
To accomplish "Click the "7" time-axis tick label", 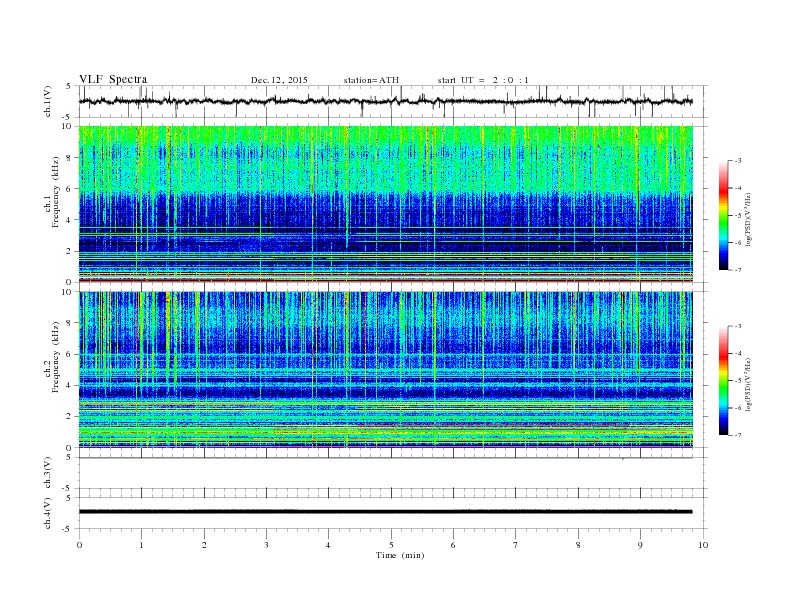I will click(516, 545).
